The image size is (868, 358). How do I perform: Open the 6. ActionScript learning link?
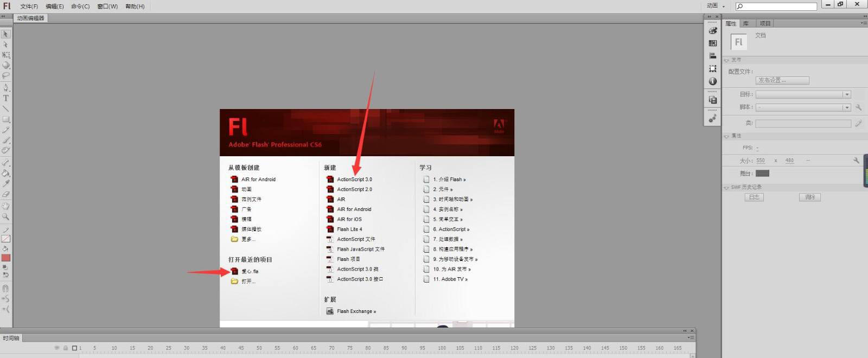[x=446, y=229]
